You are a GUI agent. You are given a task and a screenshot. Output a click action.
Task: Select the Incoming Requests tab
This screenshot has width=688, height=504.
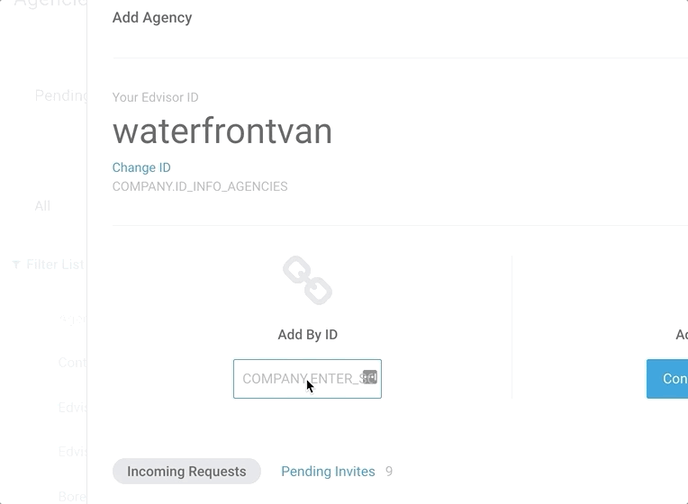186,471
